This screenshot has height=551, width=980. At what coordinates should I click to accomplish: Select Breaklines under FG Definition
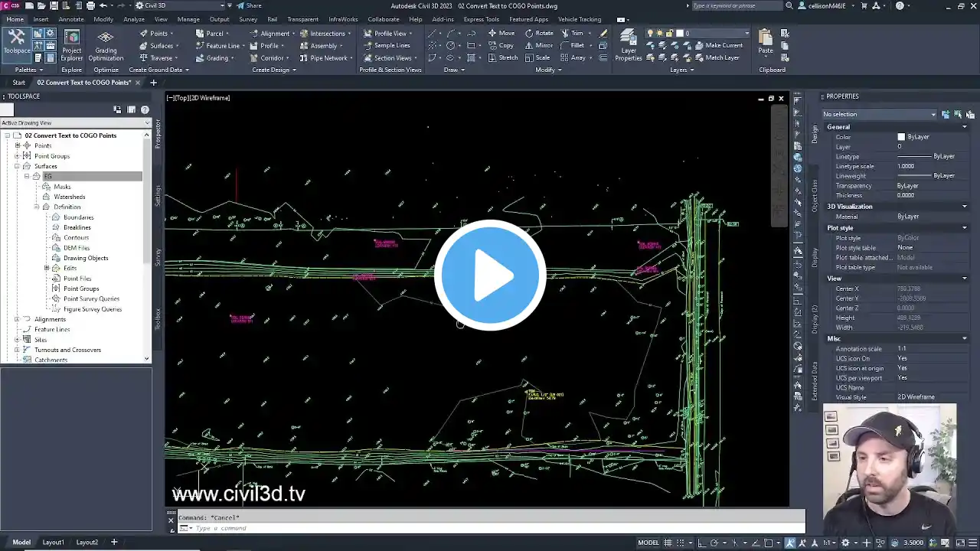[77, 227]
